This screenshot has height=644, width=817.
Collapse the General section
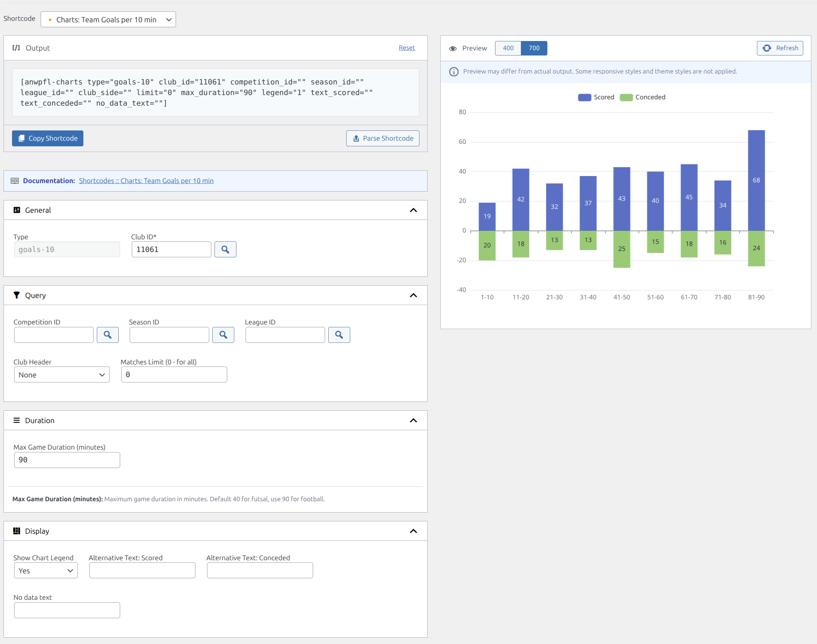click(413, 210)
